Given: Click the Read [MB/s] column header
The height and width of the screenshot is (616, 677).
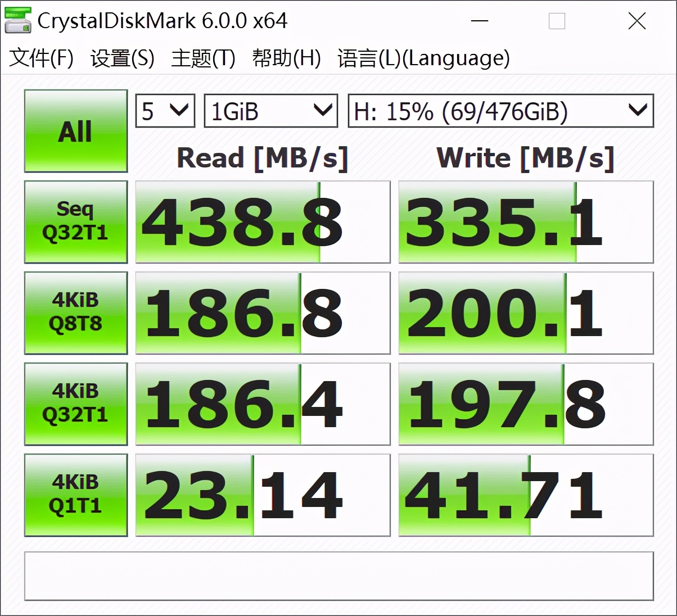Looking at the screenshot, I should 263,158.
